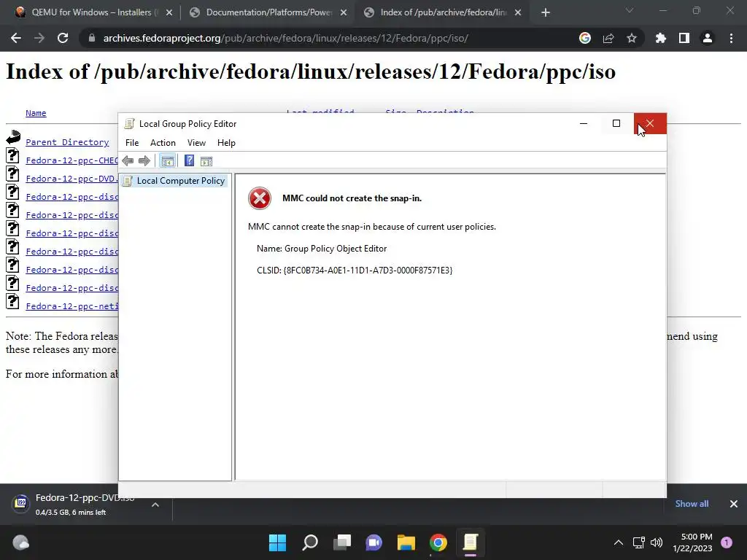Click the Name column header link
This screenshot has height=560, width=747.
pos(36,113)
